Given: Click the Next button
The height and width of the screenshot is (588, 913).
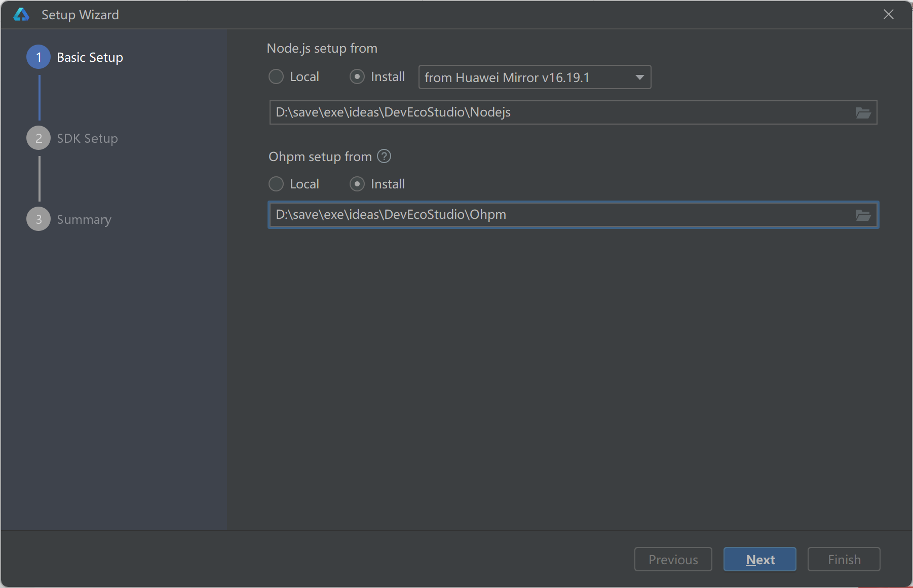Looking at the screenshot, I should coord(759,559).
